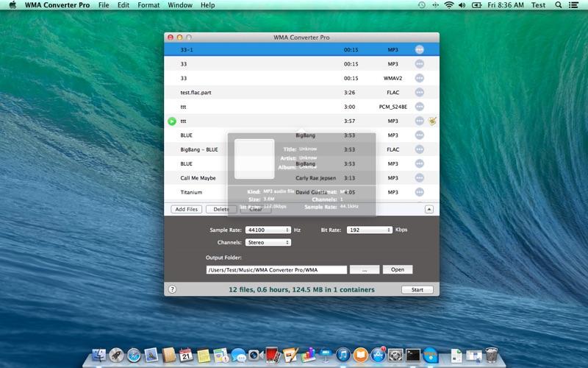Open iTunes from the Dock
588x368 pixels.
coord(343,355)
